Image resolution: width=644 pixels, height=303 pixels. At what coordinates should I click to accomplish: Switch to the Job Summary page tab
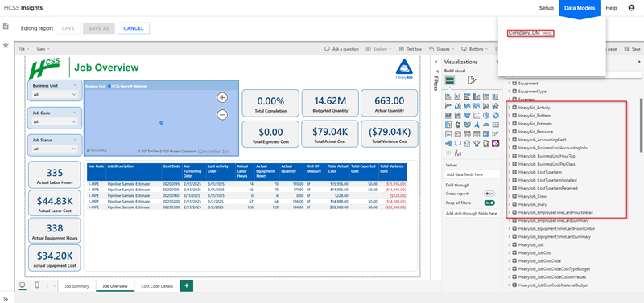coord(76,286)
